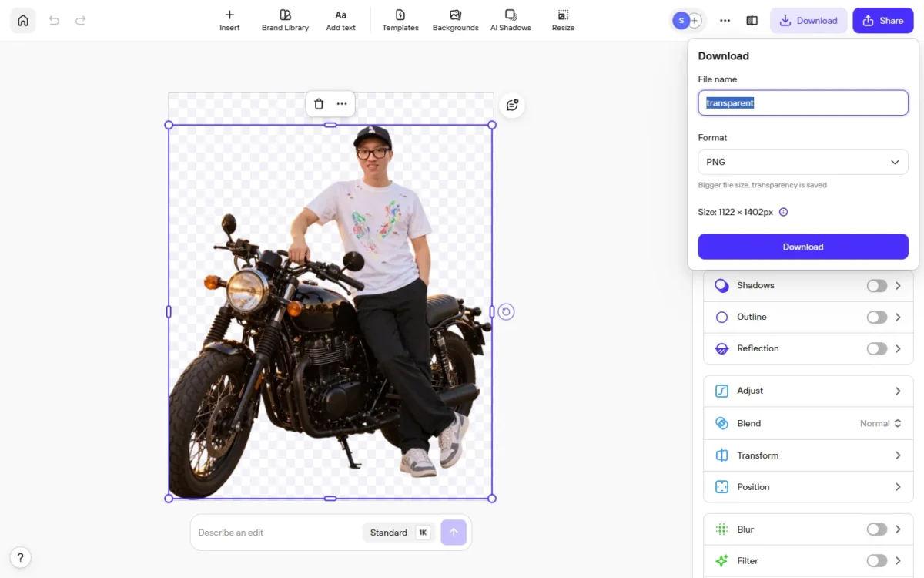Viewport: 924px width, 578px height.
Task: Expand the Adjust section
Action: click(x=808, y=391)
